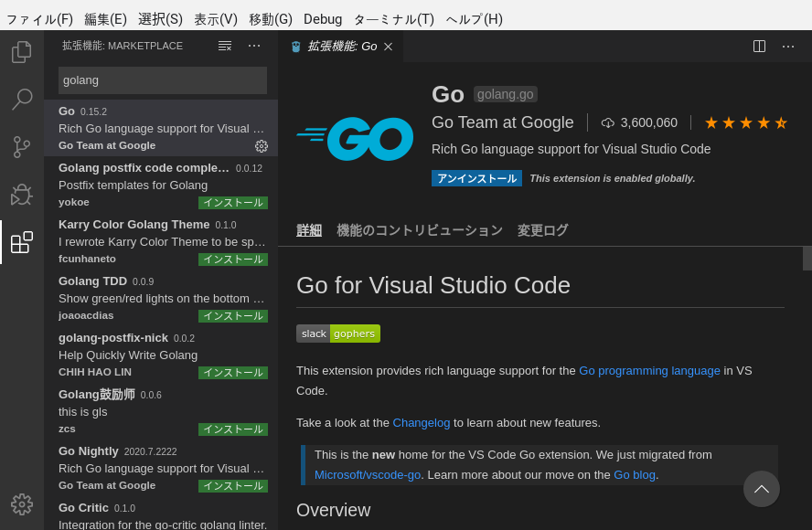Click the 3,600,060 install count
812x530 pixels.
[648, 122]
